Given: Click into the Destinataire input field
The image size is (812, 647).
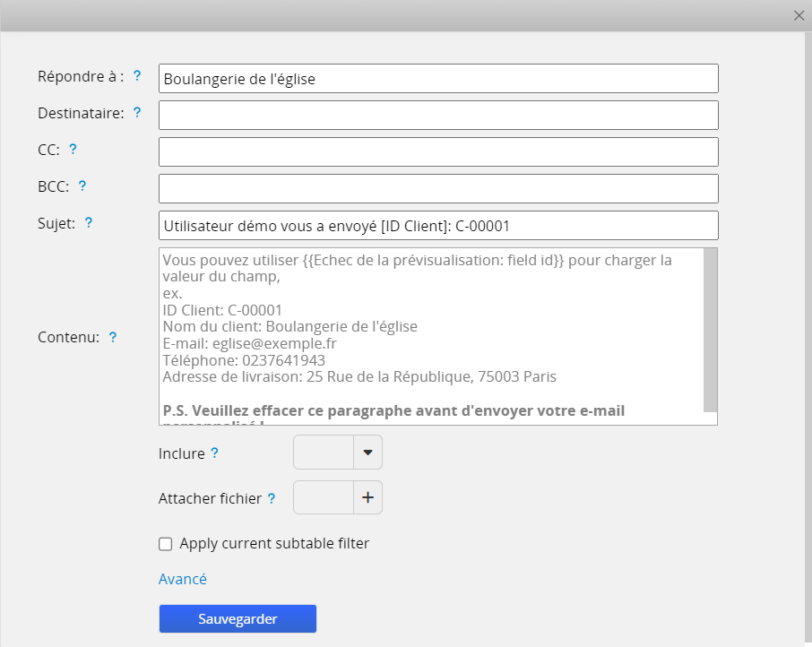Looking at the screenshot, I should click(x=438, y=116).
